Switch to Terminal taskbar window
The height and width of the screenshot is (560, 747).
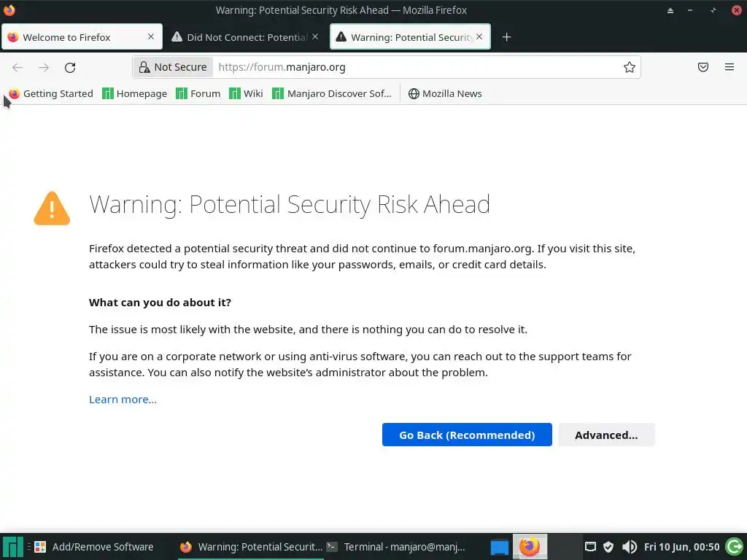click(x=396, y=547)
